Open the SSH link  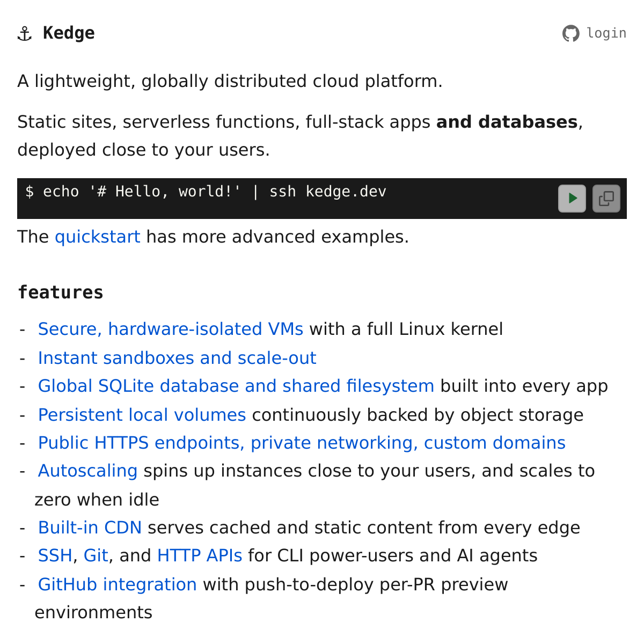[x=55, y=555]
